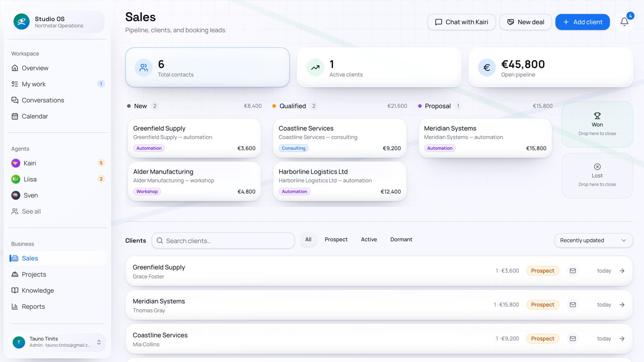Screen dimensions: 644x362
Task: Open Meridian Systems row arrow
Action: (x=622, y=305)
